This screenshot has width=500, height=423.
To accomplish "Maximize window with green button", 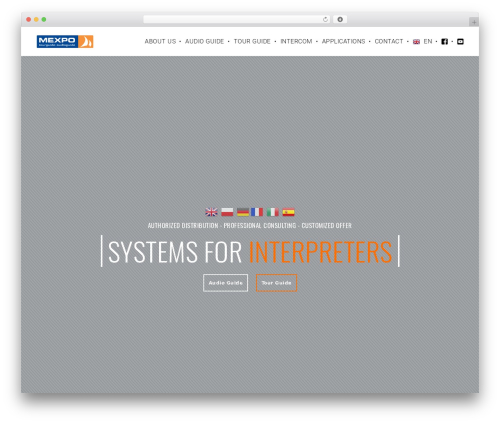I will (x=44, y=19).
